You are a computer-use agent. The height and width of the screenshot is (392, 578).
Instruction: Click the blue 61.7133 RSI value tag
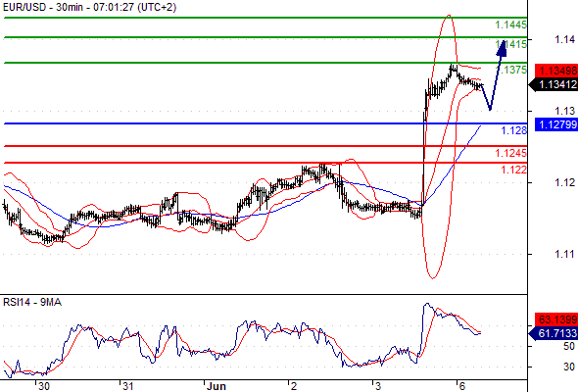pos(554,334)
